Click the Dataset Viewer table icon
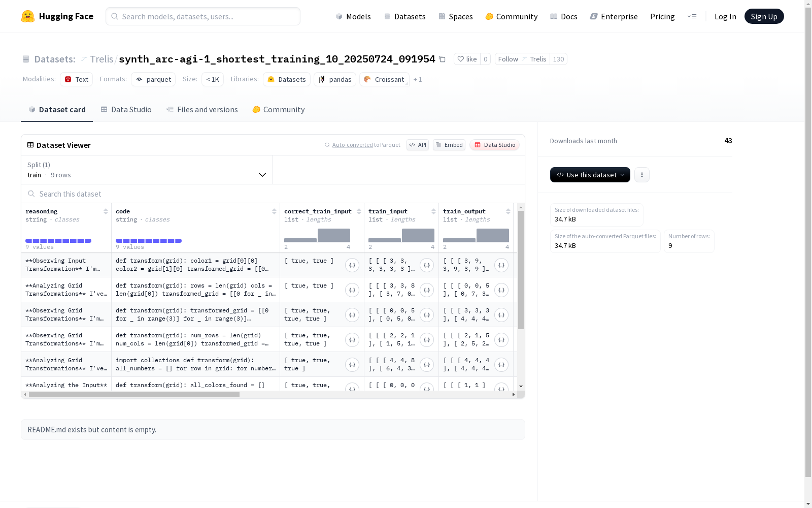The height and width of the screenshot is (508, 812). [30, 145]
